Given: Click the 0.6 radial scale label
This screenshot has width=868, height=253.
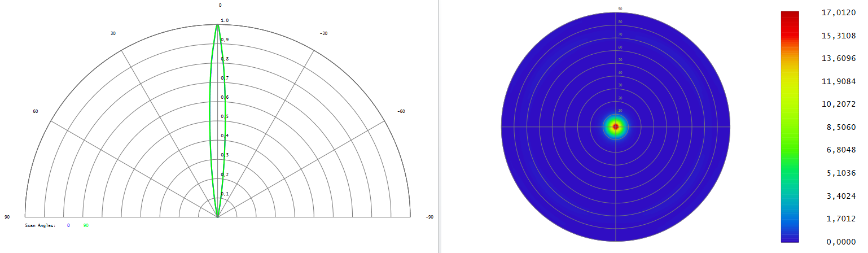Looking at the screenshot, I should point(225,97).
